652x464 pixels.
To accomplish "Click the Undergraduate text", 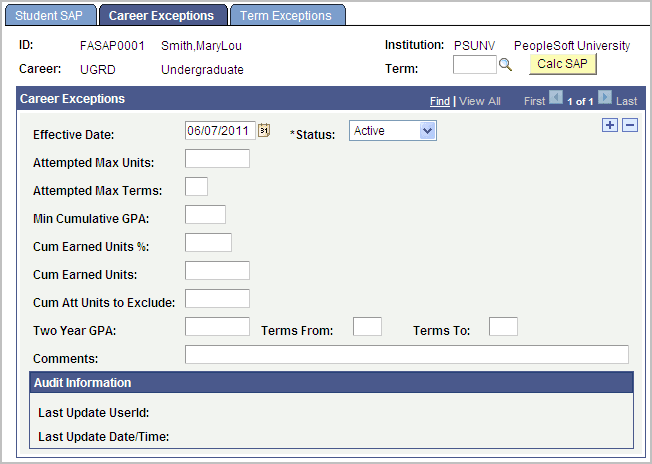I will coord(202,69).
